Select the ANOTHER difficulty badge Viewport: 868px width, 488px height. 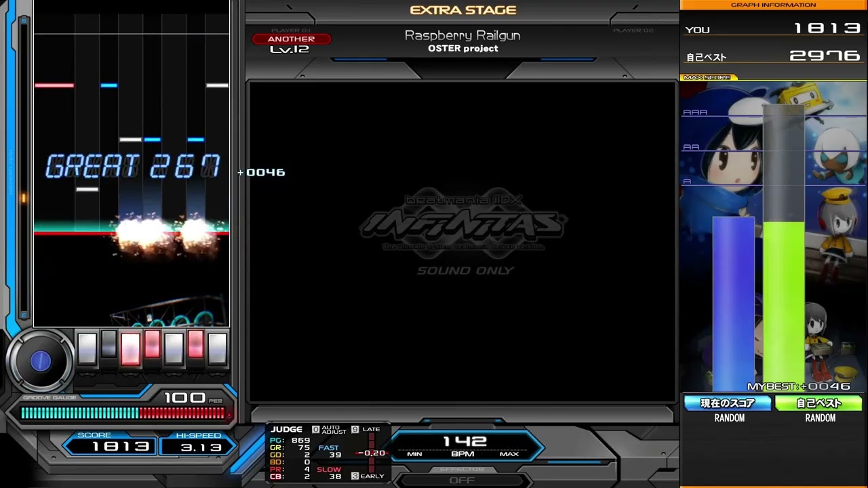click(291, 39)
